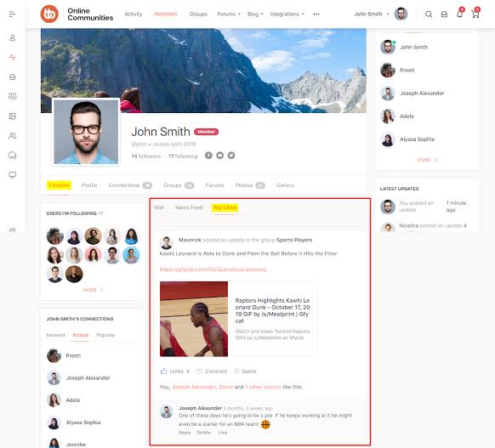Open John Smith's Twitter social icon
Screen dimensions: 495x448
[231, 156]
